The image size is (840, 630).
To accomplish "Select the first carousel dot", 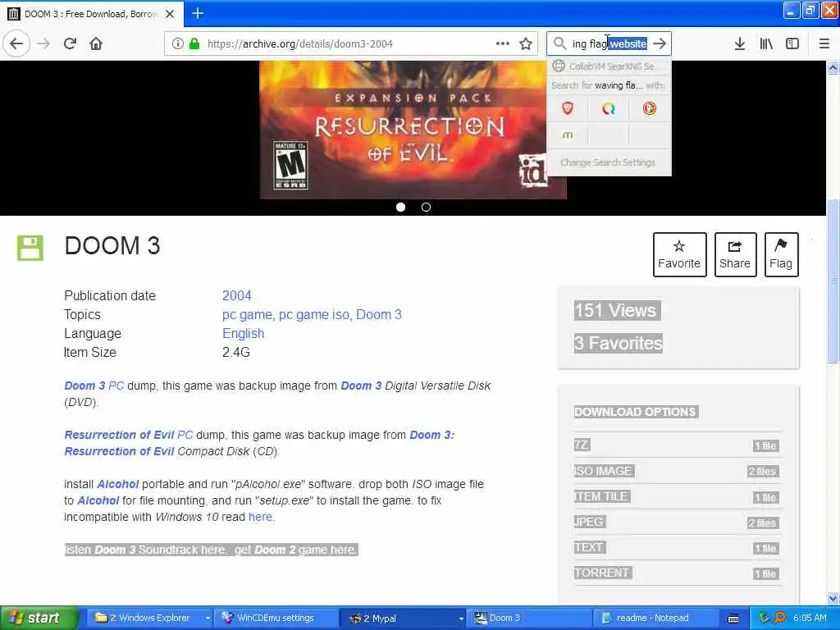I will [x=400, y=207].
